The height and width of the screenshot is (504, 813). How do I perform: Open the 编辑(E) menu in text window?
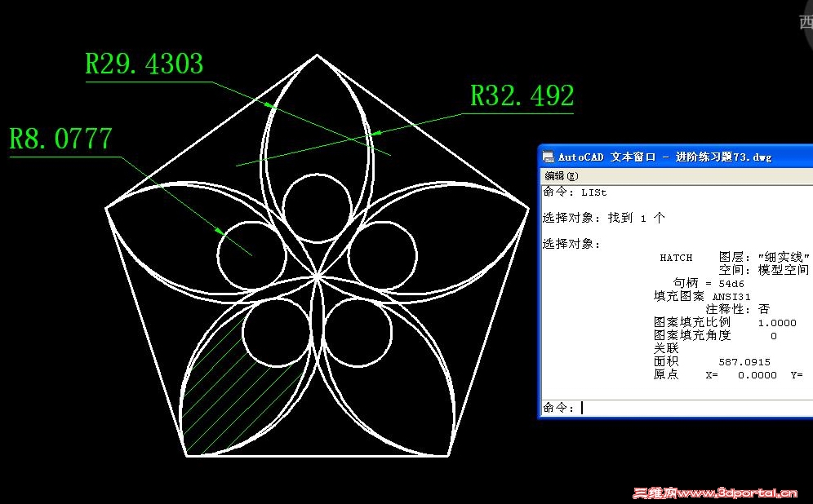tap(561, 176)
